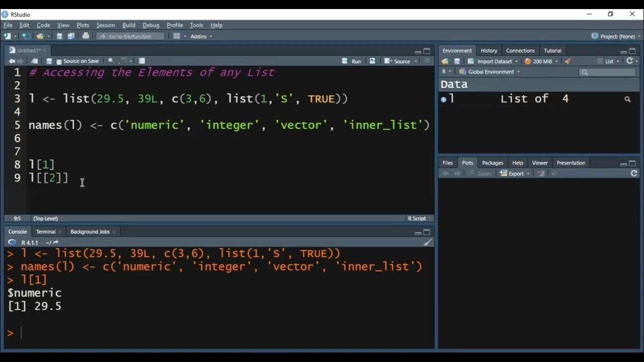
Task: Open the Addins dropdown
Action: (x=201, y=36)
